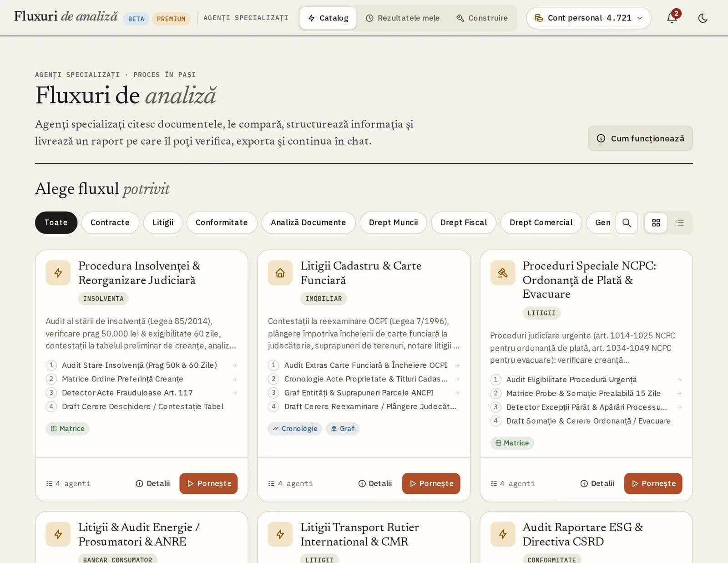728x563 pixels.
Task: Switch to Rezultatele mele tab
Action: (x=403, y=18)
